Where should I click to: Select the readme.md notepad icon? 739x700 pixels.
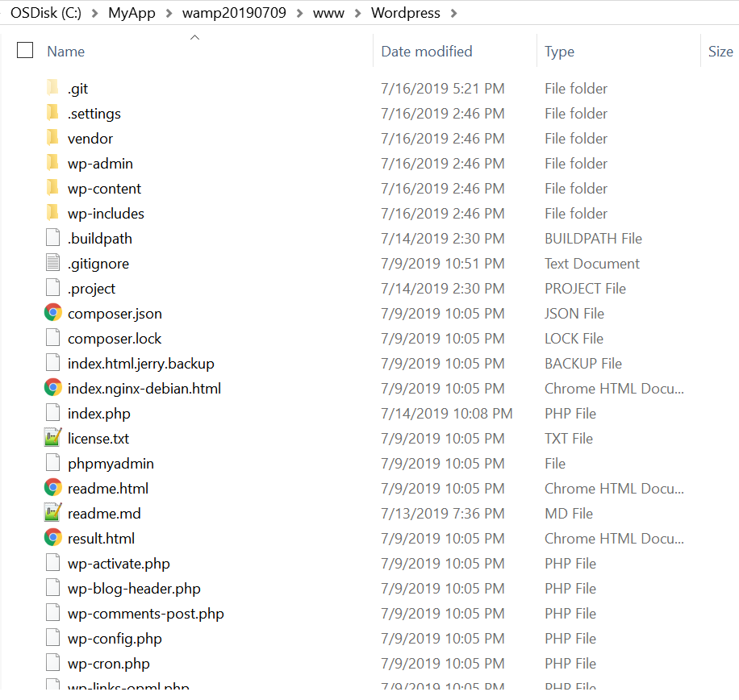click(52, 513)
